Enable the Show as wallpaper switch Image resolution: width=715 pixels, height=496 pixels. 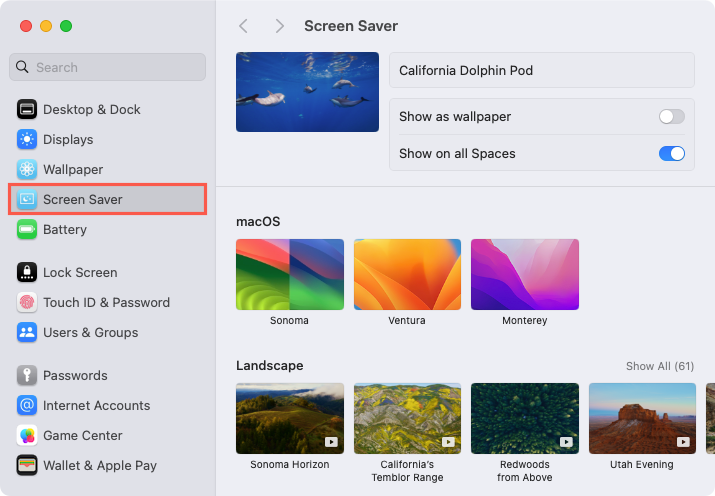tap(672, 117)
